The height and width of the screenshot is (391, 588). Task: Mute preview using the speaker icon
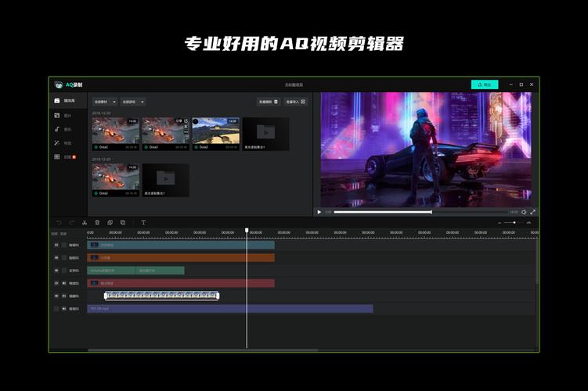(x=524, y=212)
